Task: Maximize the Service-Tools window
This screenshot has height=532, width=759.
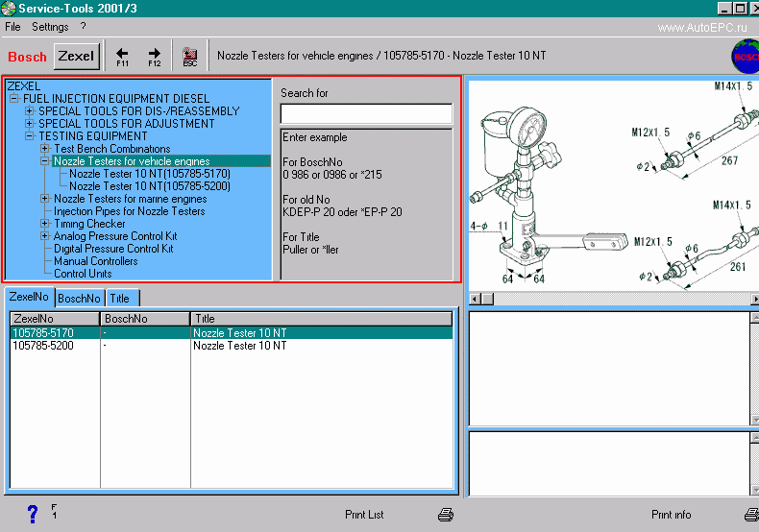Action: (741, 9)
